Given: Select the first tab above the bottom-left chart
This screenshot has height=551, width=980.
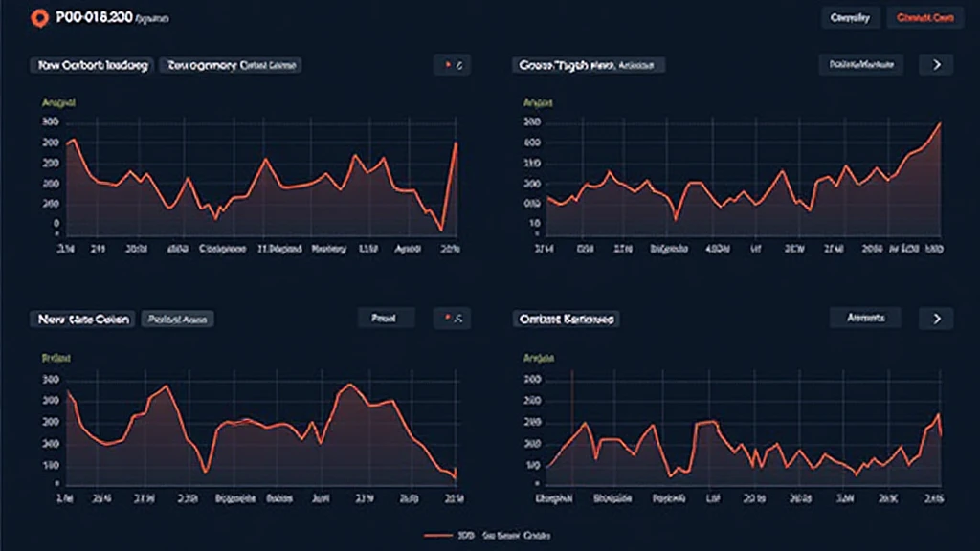Looking at the screenshot, I should [83, 319].
